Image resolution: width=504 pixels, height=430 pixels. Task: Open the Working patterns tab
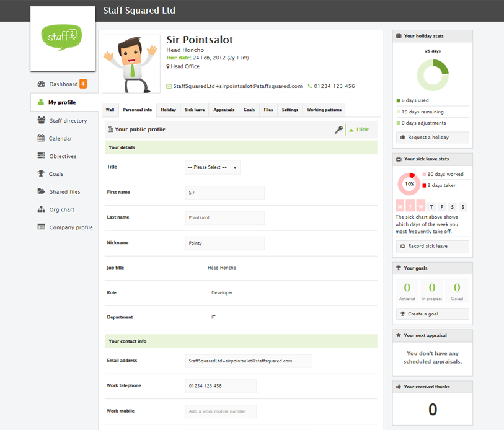325,110
